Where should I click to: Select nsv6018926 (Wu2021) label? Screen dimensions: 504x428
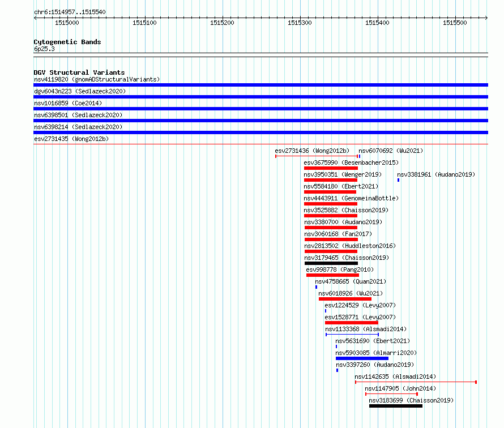tap(351, 293)
